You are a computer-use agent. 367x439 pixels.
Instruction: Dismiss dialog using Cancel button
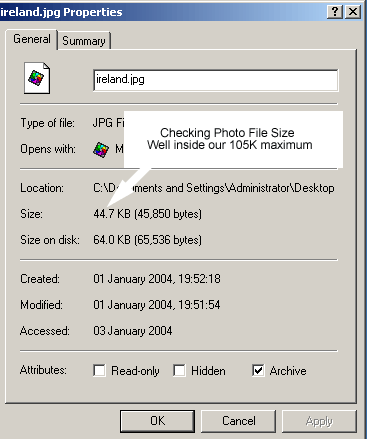[239, 421]
